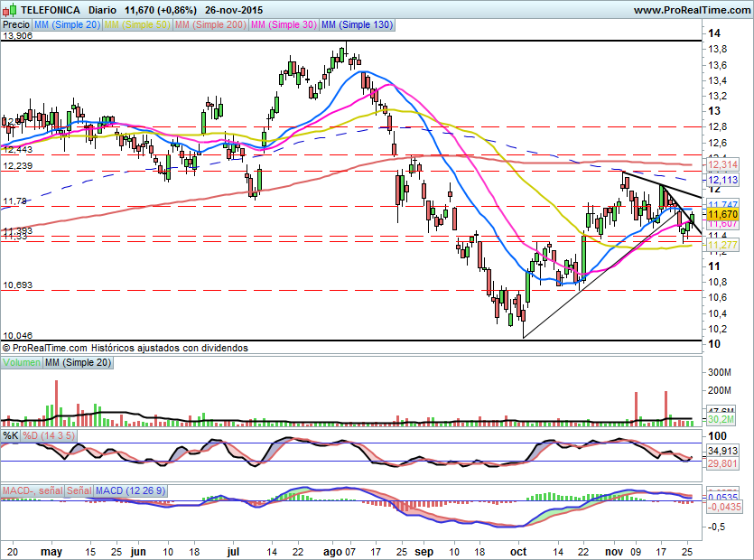
Task: Click the 30,2M volume value tag
Action: coord(721,419)
